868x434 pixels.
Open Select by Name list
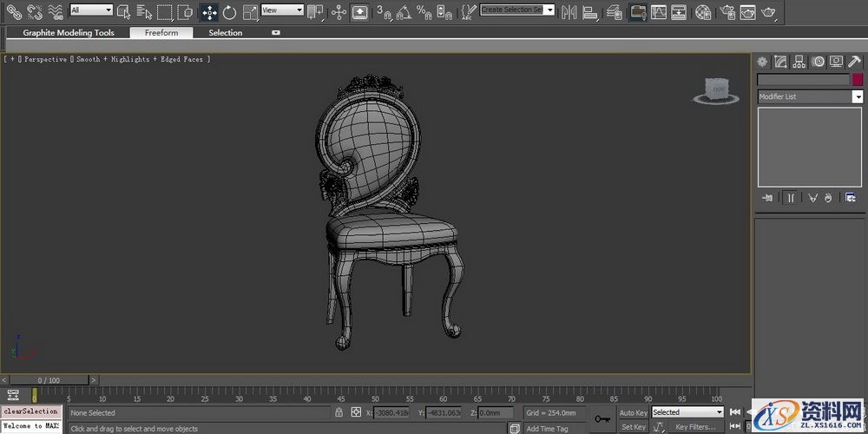[x=144, y=12]
